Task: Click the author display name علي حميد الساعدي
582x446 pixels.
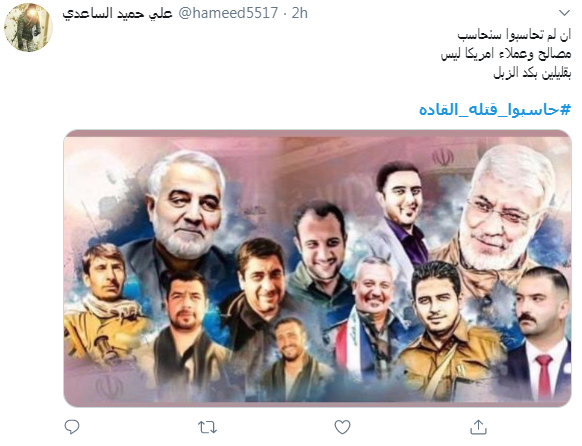Action: click(x=117, y=13)
